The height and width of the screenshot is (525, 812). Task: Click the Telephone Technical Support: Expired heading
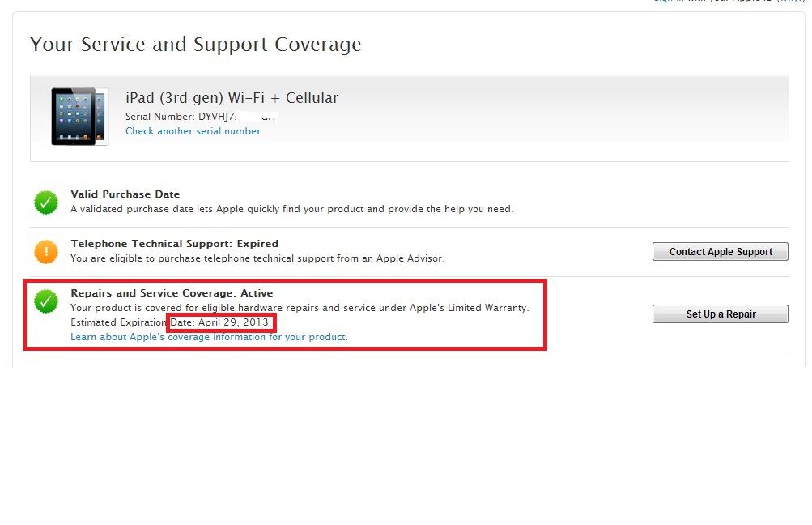(174, 243)
